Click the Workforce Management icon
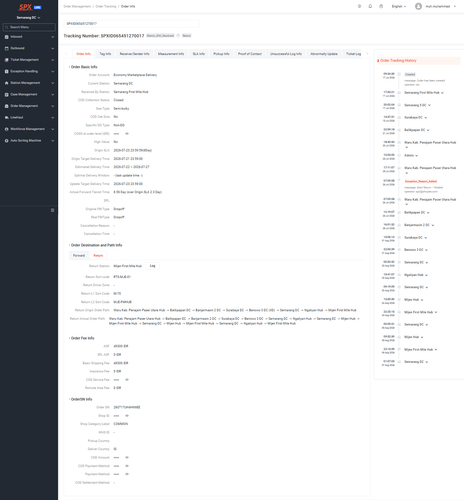 click(6, 129)
